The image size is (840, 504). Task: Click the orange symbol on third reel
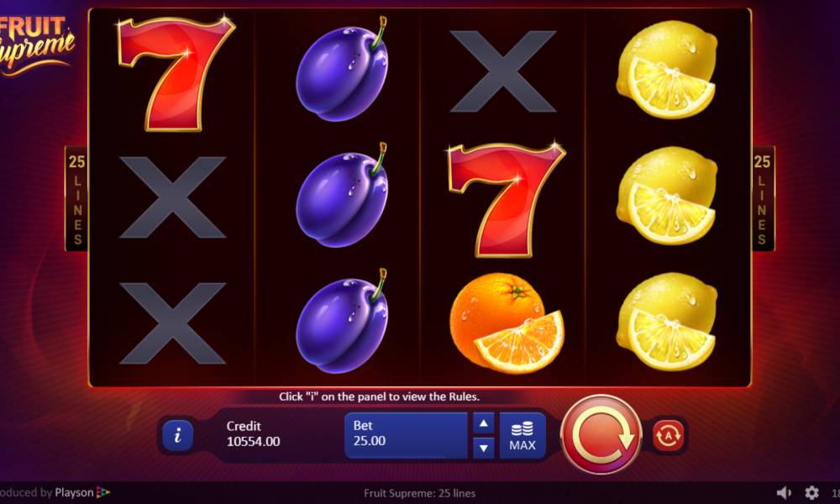(x=507, y=323)
